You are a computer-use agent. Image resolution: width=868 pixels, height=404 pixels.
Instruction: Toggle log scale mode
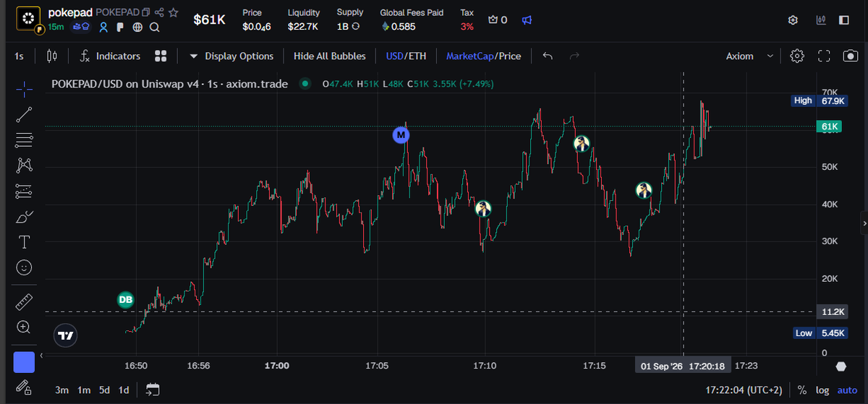tap(822, 390)
